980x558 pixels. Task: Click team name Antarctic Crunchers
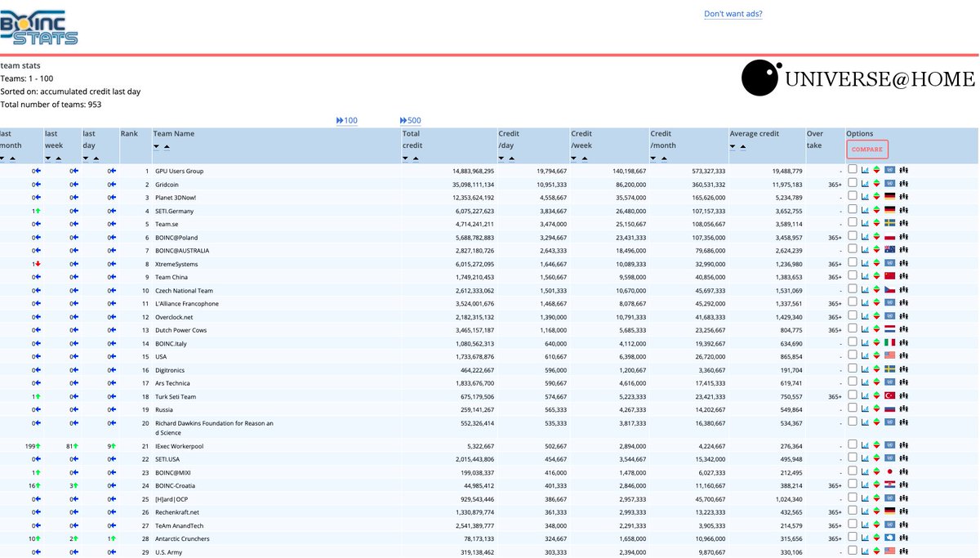pyautogui.click(x=182, y=538)
